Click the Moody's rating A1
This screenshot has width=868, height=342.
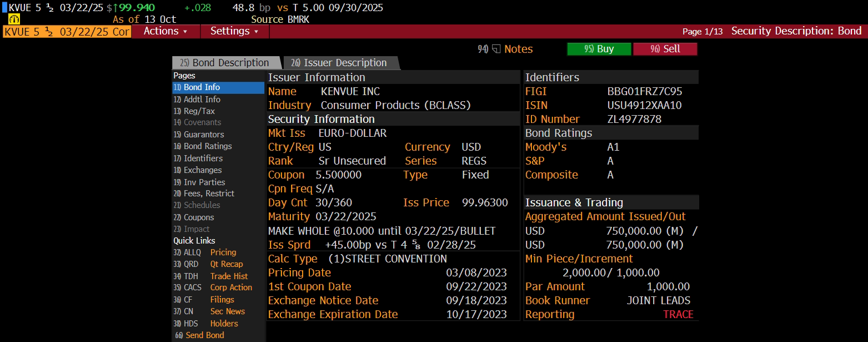(613, 147)
